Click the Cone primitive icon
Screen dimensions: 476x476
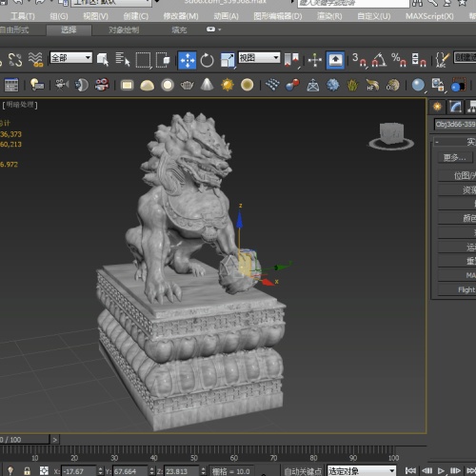pyautogui.click(x=207, y=85)
